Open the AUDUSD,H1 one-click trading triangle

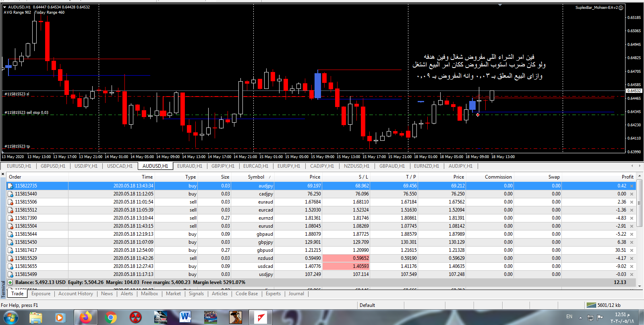tap(5, 7)
